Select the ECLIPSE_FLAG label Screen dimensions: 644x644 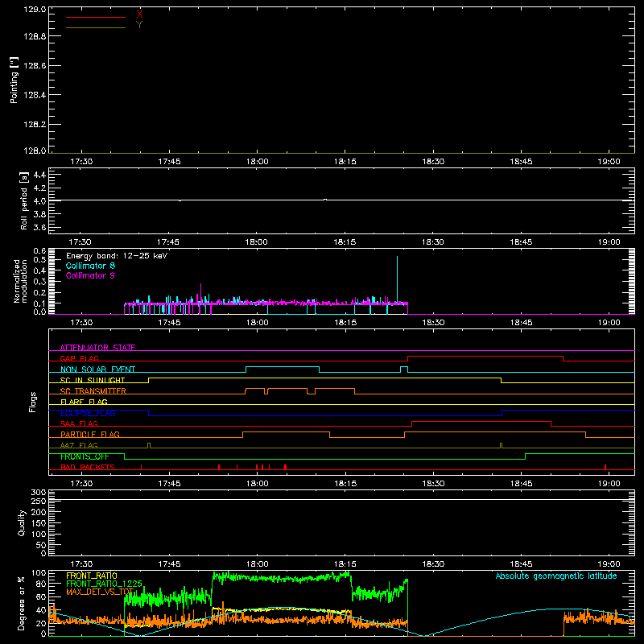pyautogui.click(x=88, y=413)
